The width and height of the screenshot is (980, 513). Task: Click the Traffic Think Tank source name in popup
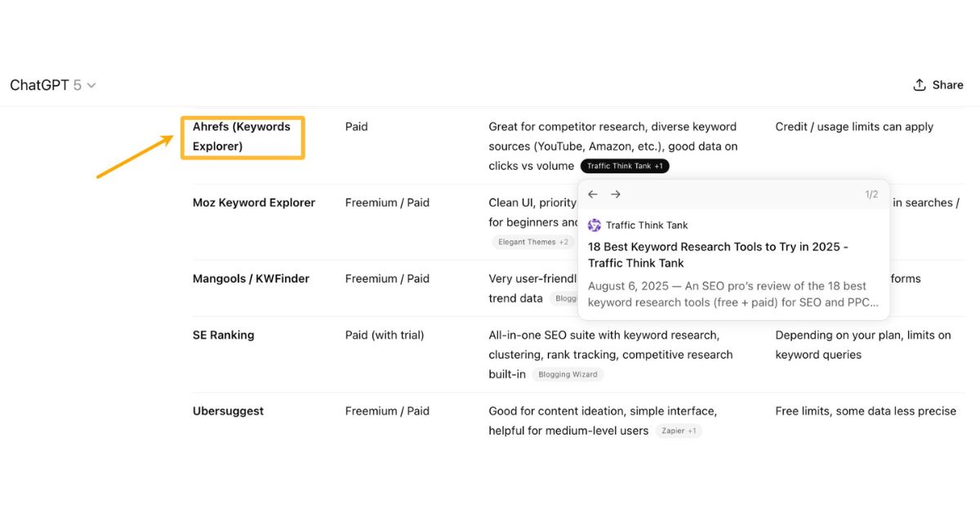(647, 225)
